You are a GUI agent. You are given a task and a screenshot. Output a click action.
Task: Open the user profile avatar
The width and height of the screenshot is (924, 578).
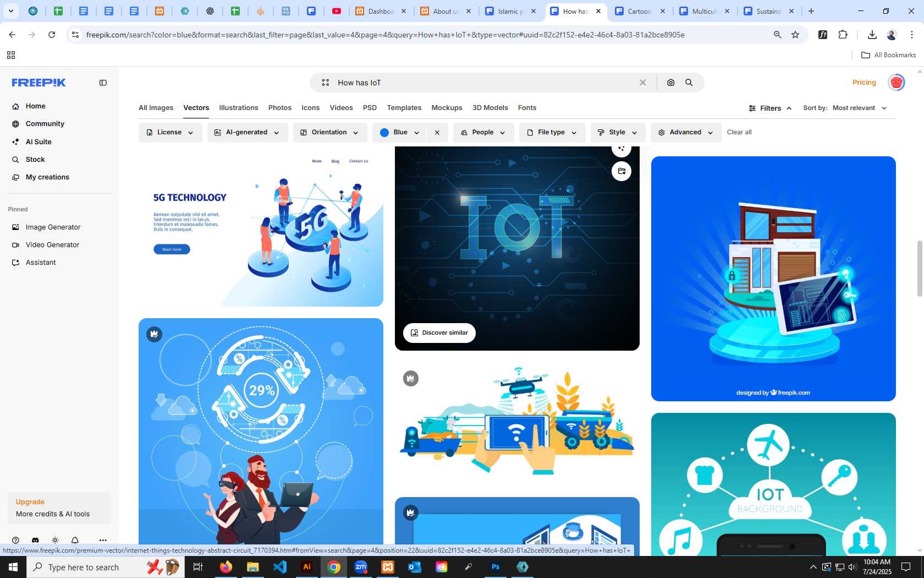pyautogui.click(x=897, y=83)
